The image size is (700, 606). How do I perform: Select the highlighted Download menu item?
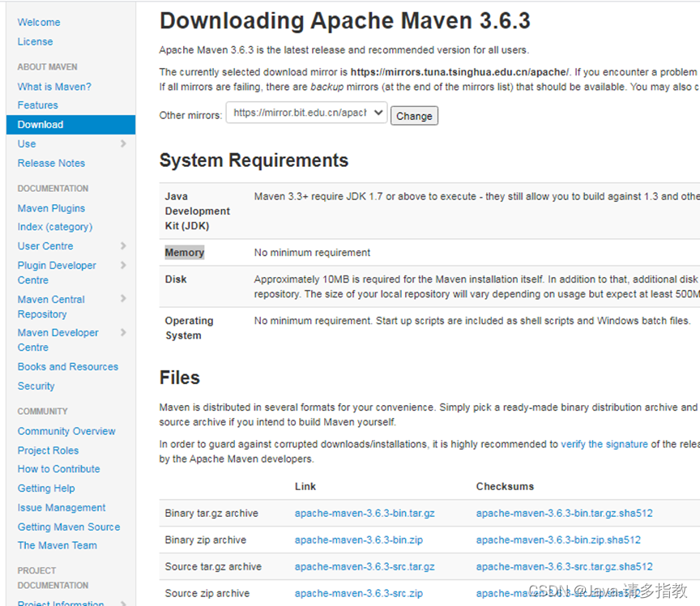[x=71, y=125]
